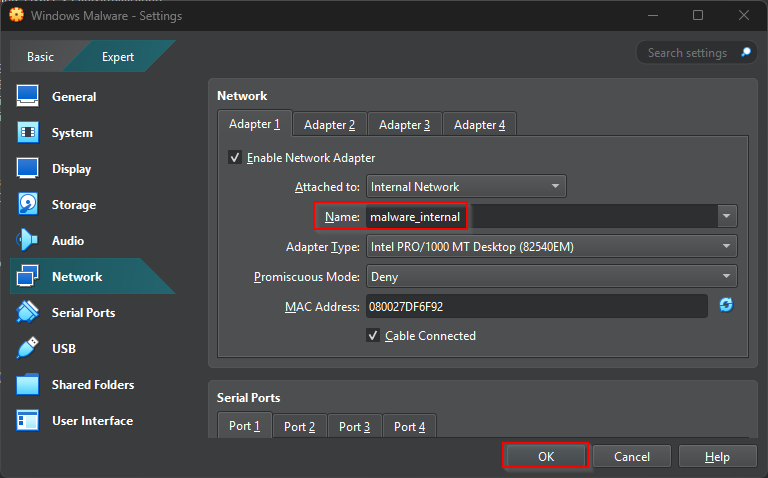This screenshot has height=478, width=768.
Task: Select the Adapter 1 tab
Action: [255, 123]
